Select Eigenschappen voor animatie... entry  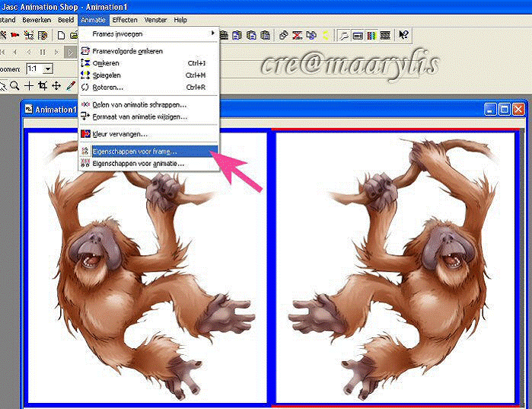click(149, 164)
